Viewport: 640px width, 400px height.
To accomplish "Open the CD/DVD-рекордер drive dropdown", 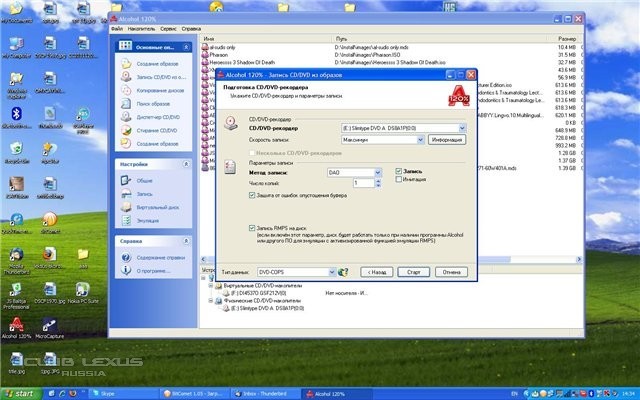I will click(461, 129).
